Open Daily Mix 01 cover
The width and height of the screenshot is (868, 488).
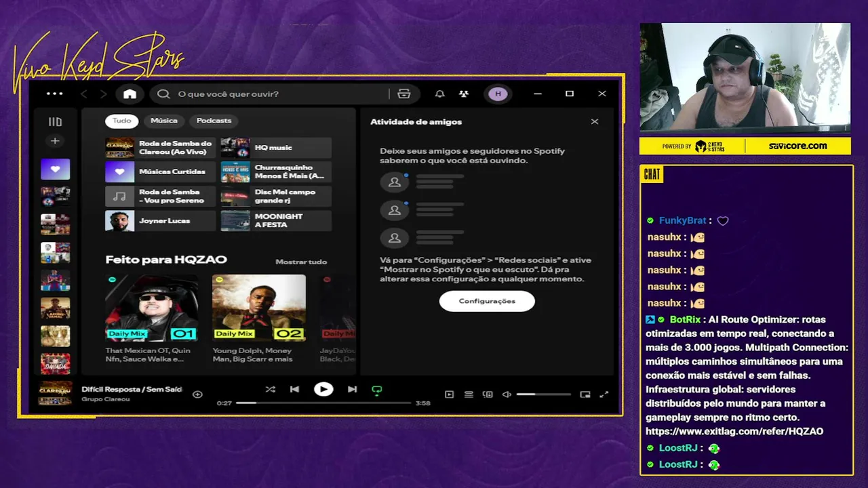tap(152, 308)
